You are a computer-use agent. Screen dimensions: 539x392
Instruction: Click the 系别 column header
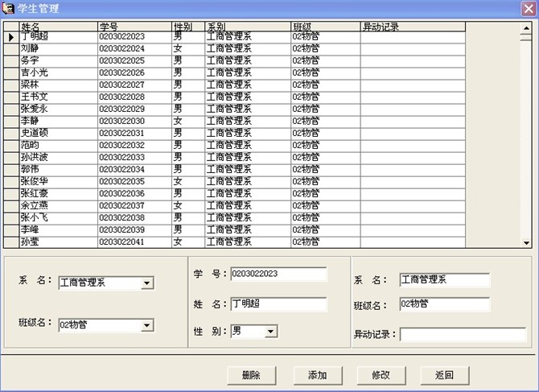coord(248,27)
